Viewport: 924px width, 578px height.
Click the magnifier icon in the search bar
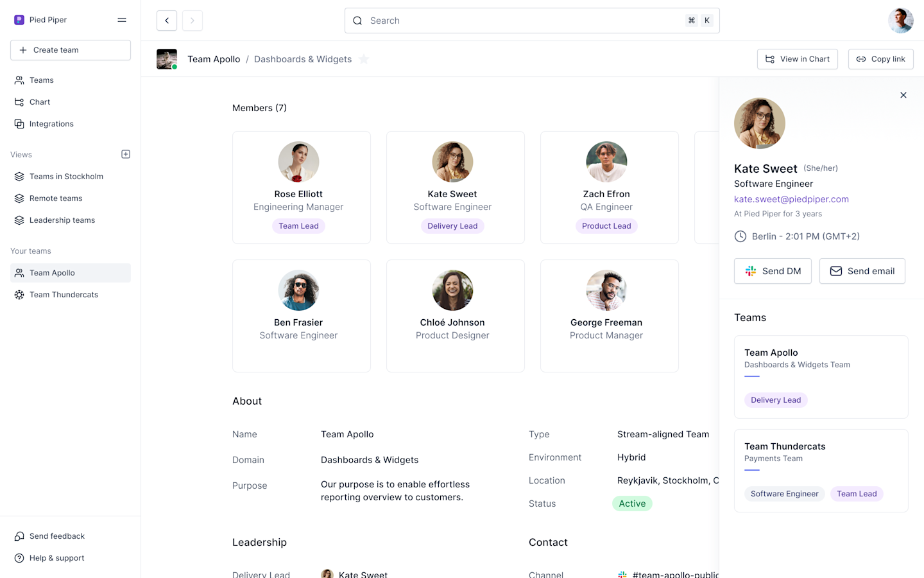[357, 21]
